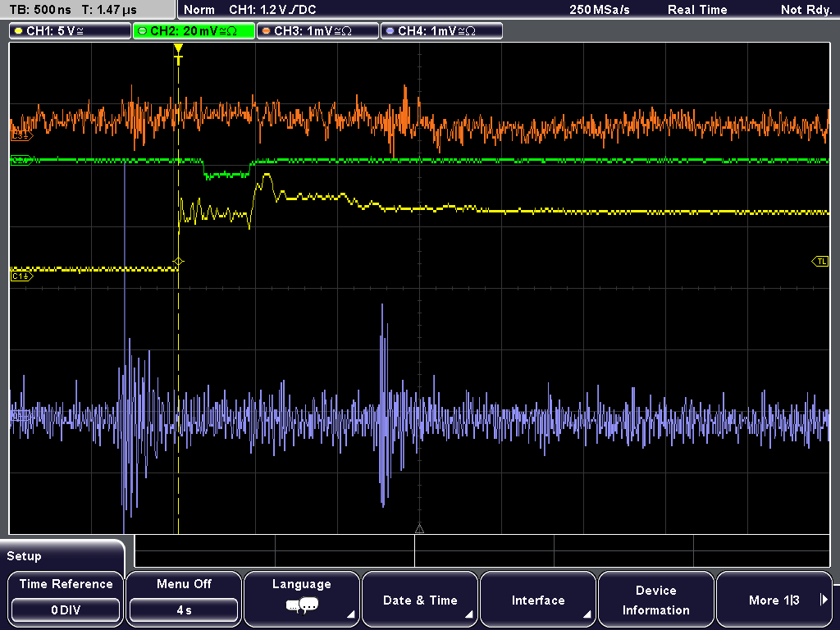Screen dimensions: 840x630
Task: Select the CH3 1 mV channel tab
Action: pyautogui.click(x=317, y=31)
